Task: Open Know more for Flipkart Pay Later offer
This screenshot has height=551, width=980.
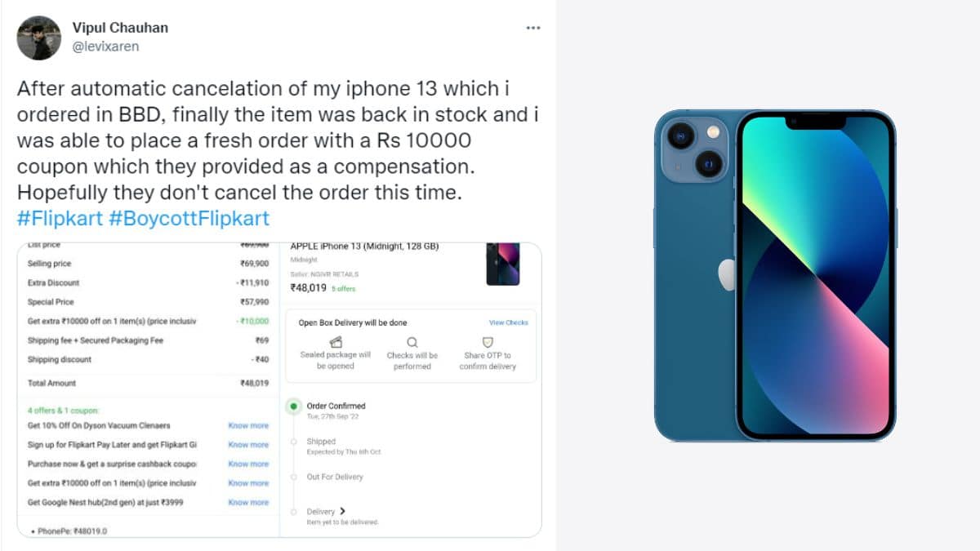Action: click(248, 445)
